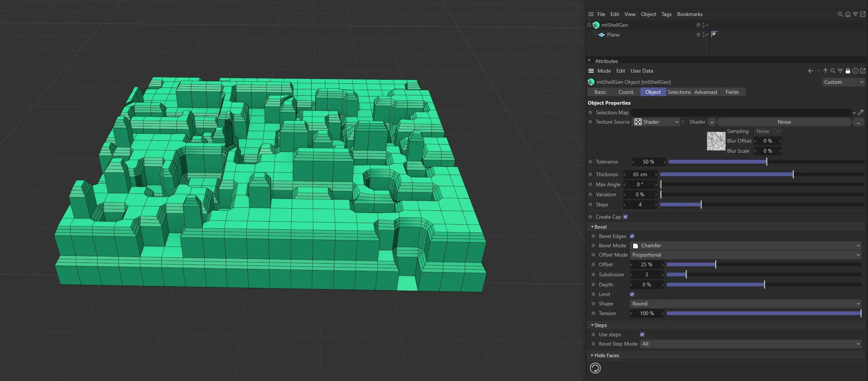Switch to the Coord. tab
Screen dimensions: 868x381
pyautogui.click(x=626, y=92)
